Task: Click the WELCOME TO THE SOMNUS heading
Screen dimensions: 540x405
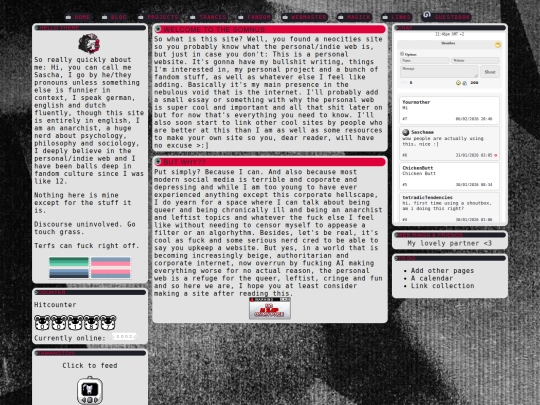Action: pos(214,29)
